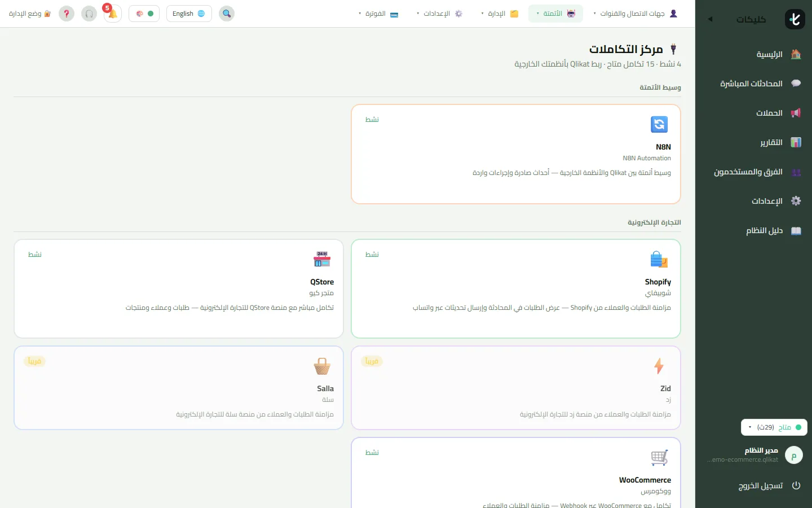This screenshot has height=508, width=812.
Task: Expand the الإدارة top menu
Action: click(x=500, y=14)
